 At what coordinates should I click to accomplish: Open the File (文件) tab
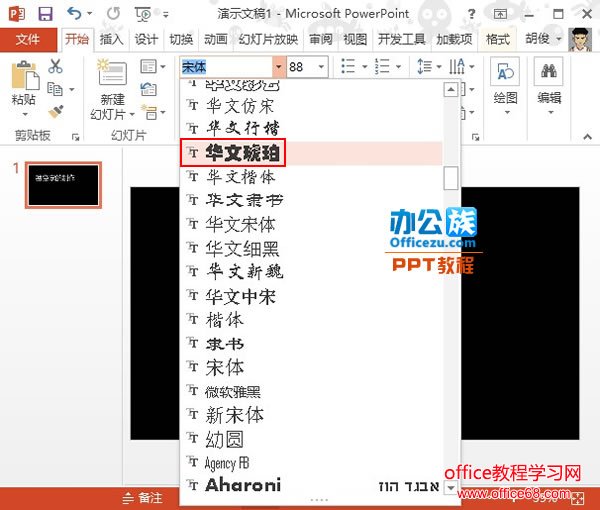(x=28, y=39)
